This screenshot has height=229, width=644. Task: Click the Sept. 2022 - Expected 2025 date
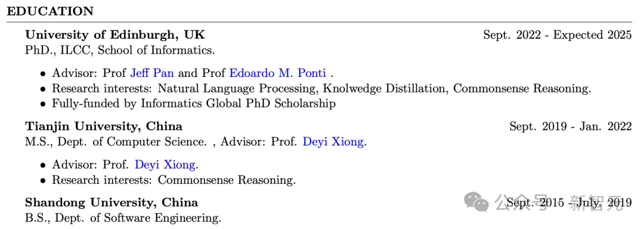(558, 35)
